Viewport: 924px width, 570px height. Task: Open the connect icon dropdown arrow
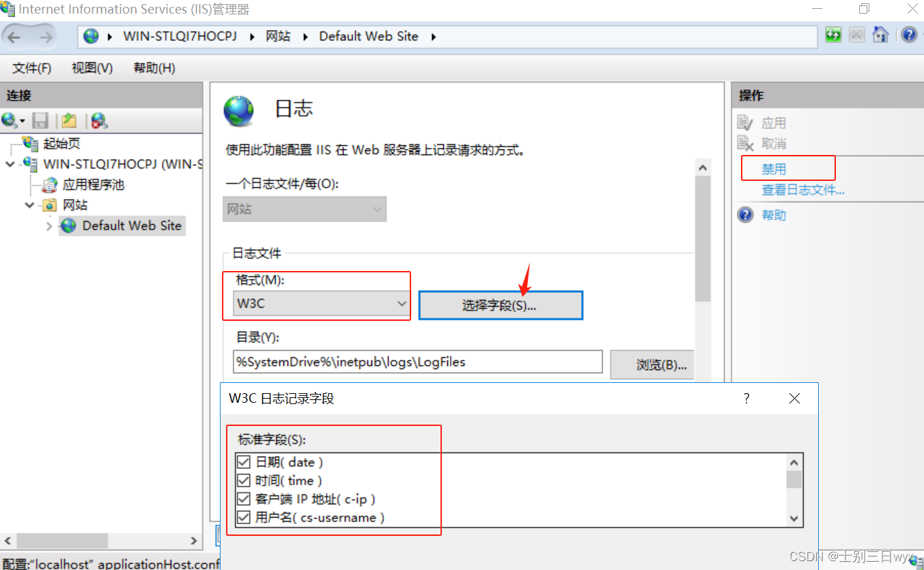[23, 122]
